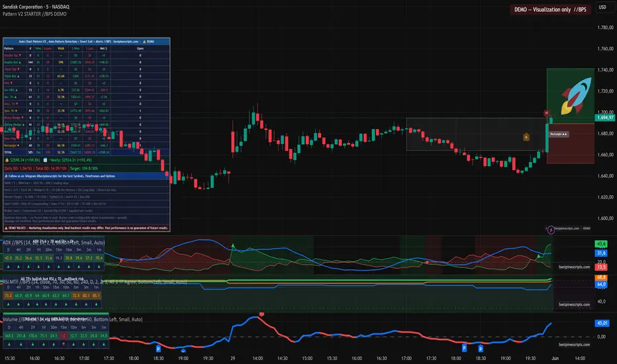Click the green ADX value label 43,6
The height and width of the screenshot is (364, 617).
coord(601,244)
